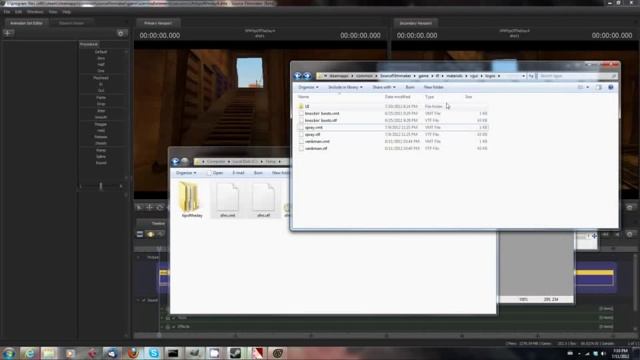Click the E-mail button in the rear Explorer toolbar
The image size is (640, 360).
pos(238,173)
